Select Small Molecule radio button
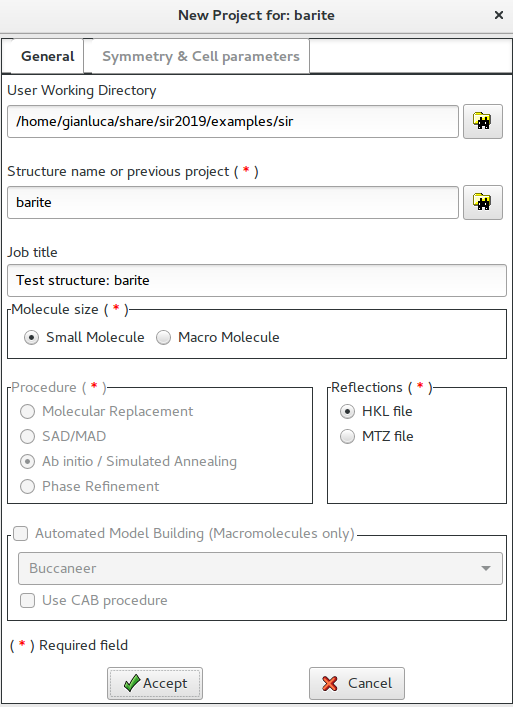 coord(31,337)
